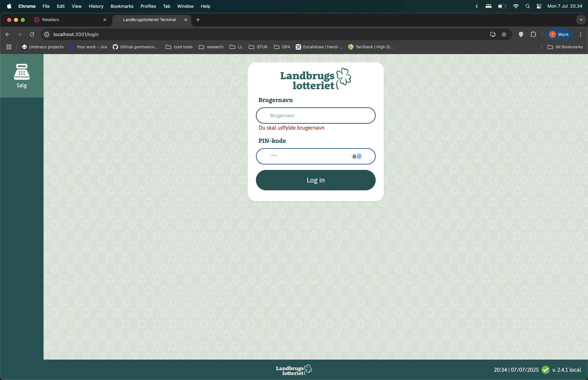Open the Chrome extensions puzzle icon
The height and width of the screenshot is (380, 588).
533,34
